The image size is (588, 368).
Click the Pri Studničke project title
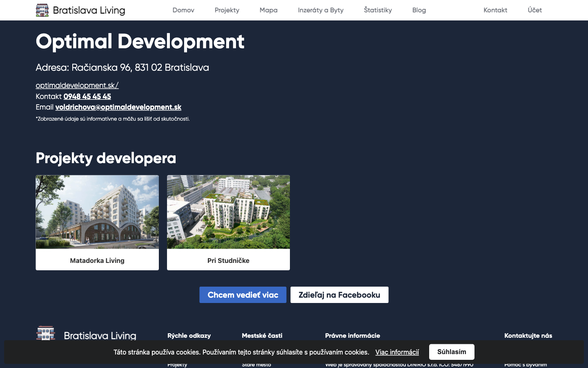pyautogui.click(x=228, y=260)
